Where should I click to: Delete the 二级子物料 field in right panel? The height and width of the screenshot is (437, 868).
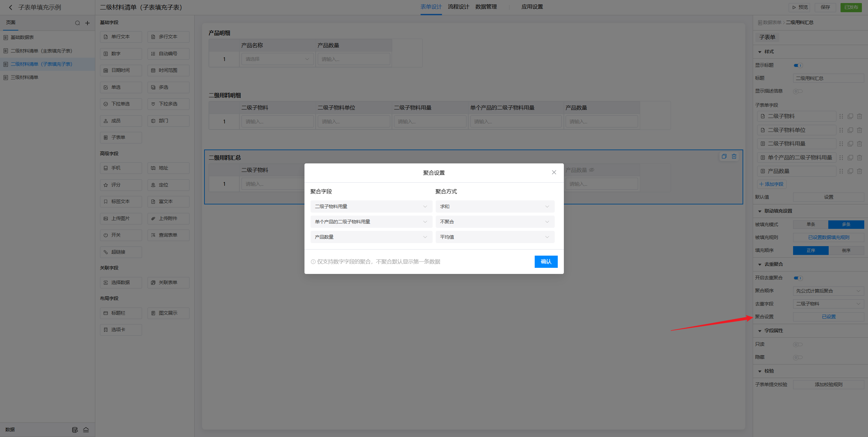coord(859,116)
